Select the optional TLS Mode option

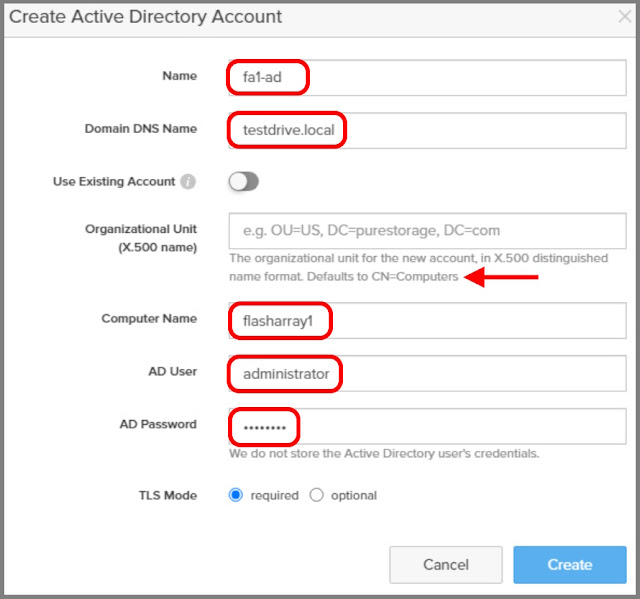(316, 495)
